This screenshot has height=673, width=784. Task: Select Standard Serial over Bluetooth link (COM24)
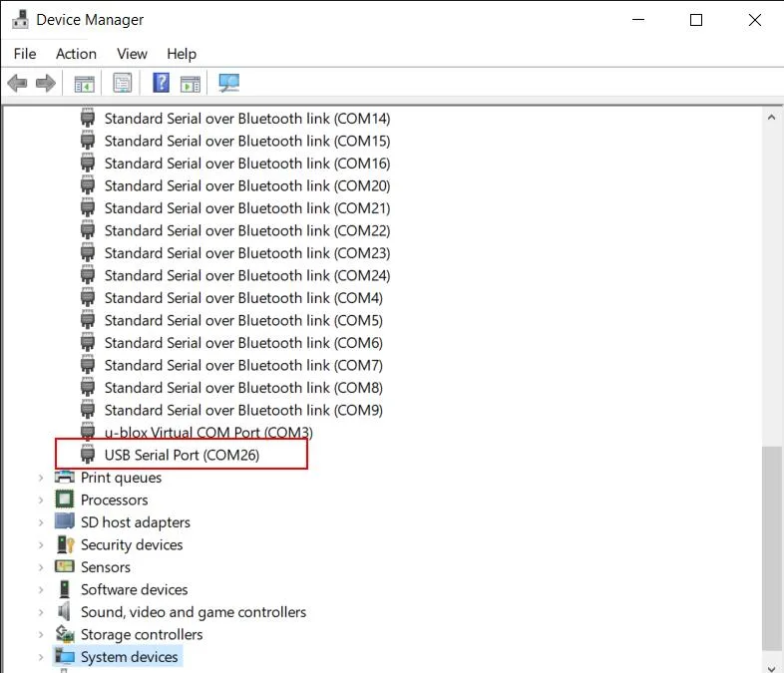click(247, 276)
